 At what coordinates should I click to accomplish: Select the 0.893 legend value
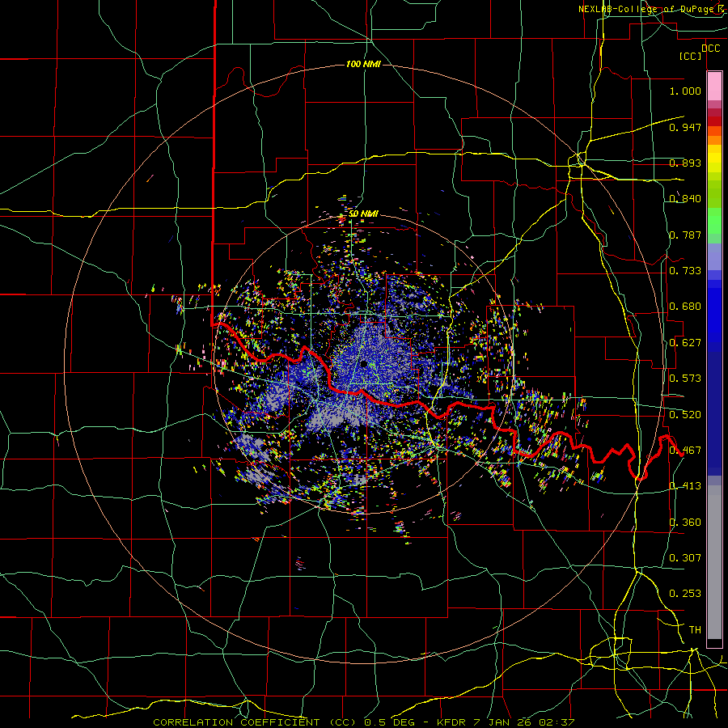(685, 163)
